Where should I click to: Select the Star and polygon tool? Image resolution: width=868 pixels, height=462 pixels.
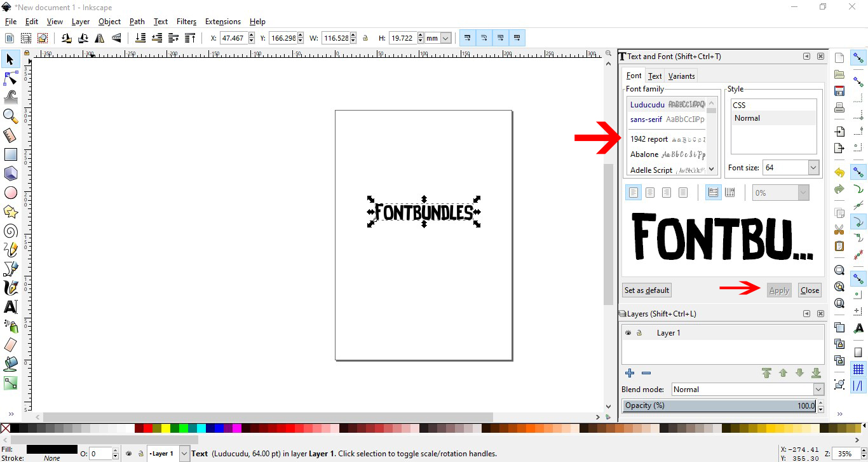coord(10,212)
